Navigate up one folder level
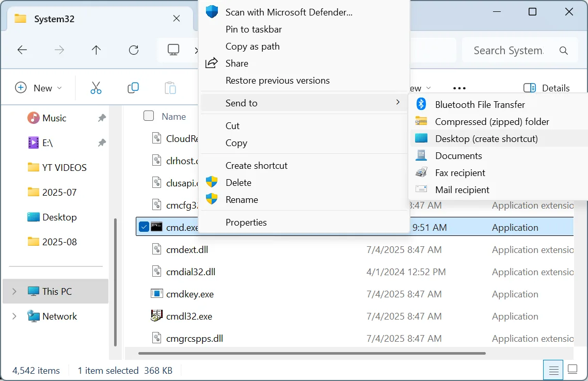 point(97,50)
